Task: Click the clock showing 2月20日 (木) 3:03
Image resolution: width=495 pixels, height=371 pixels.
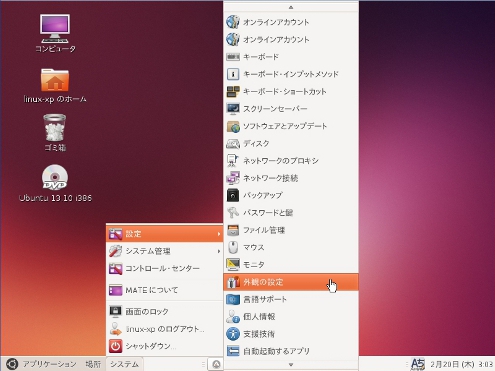Action: click(x=461, y=364)
